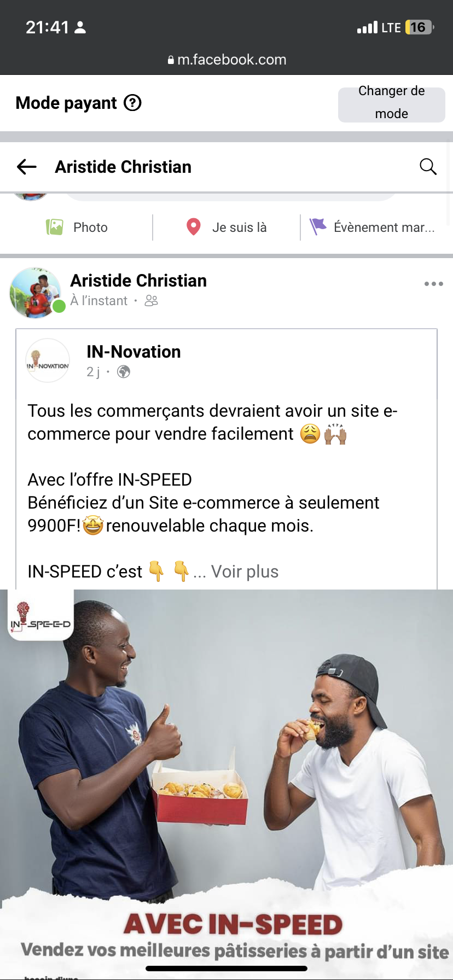
Task: Tap the Je suis là pin icon
Action: (193, 227)
